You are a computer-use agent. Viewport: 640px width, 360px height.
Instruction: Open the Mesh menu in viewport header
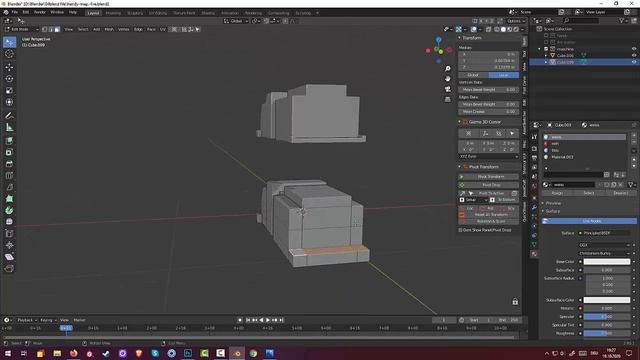tap(109, 29)
